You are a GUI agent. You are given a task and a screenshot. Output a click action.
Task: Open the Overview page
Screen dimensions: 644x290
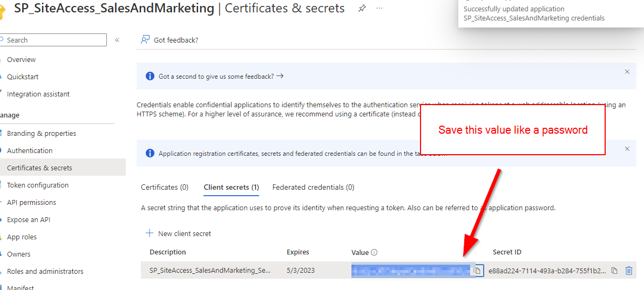tap(21, 60)
